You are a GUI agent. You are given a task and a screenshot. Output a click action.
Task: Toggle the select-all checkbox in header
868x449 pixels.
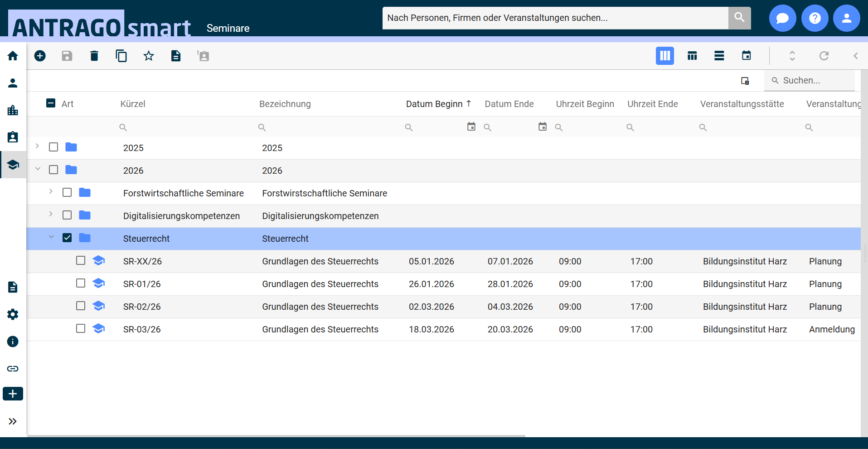(x=51, y=103)
